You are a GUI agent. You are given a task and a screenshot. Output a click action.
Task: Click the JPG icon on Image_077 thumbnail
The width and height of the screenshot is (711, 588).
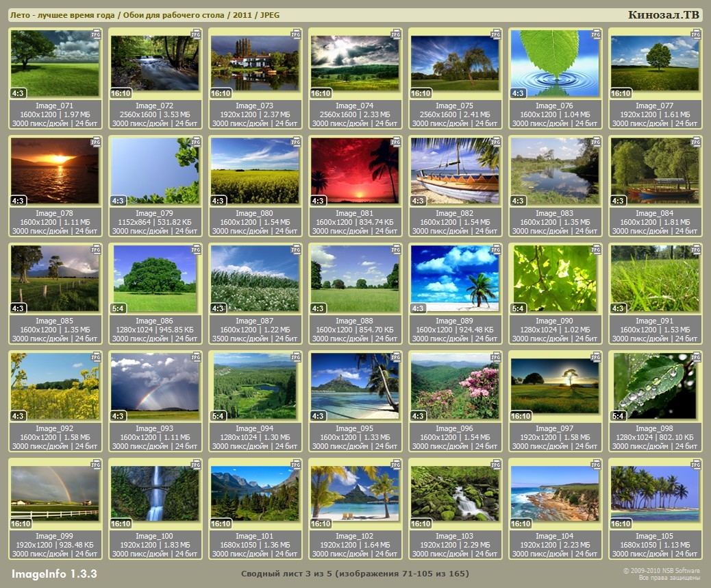tap(696, 34)
